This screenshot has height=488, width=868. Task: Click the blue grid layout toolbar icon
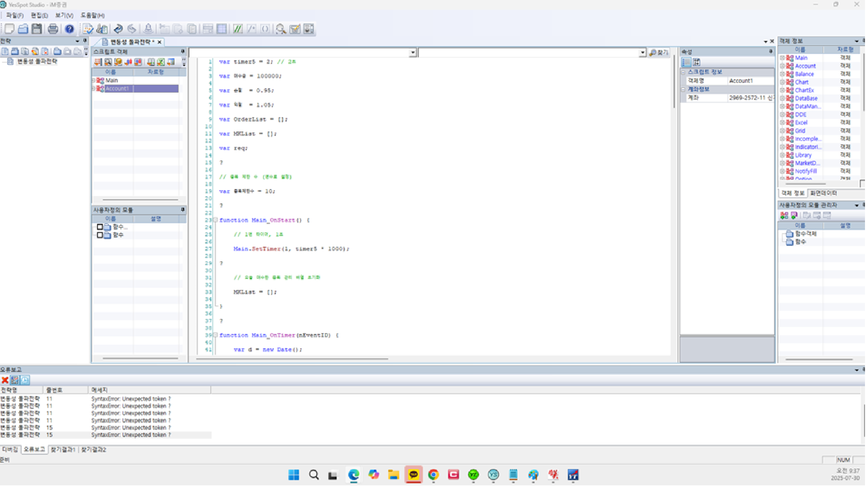[x=222, y=29]
